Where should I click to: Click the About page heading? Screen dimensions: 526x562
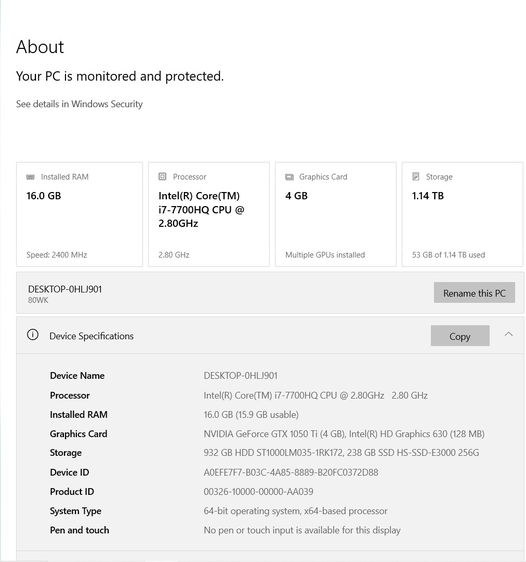tap(40, 47)
